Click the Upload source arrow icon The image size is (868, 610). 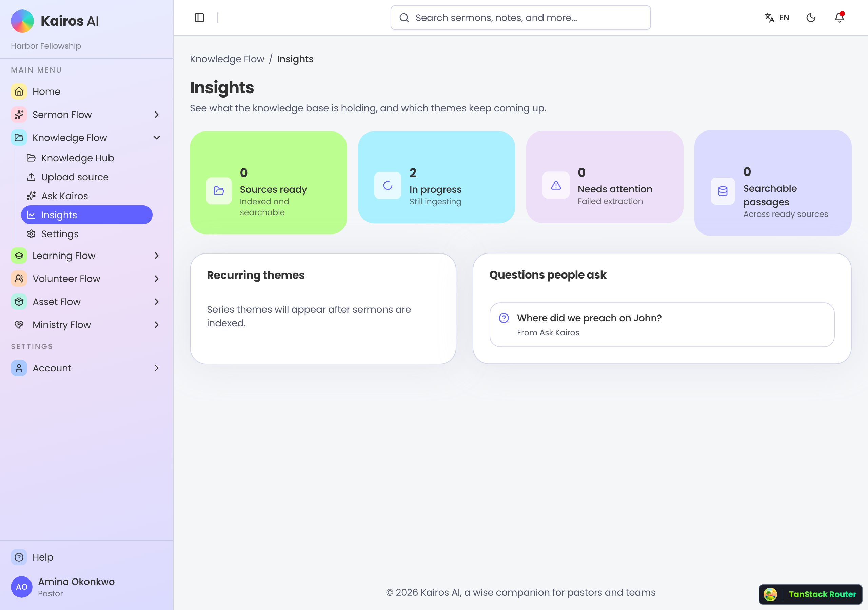(32, 177)
